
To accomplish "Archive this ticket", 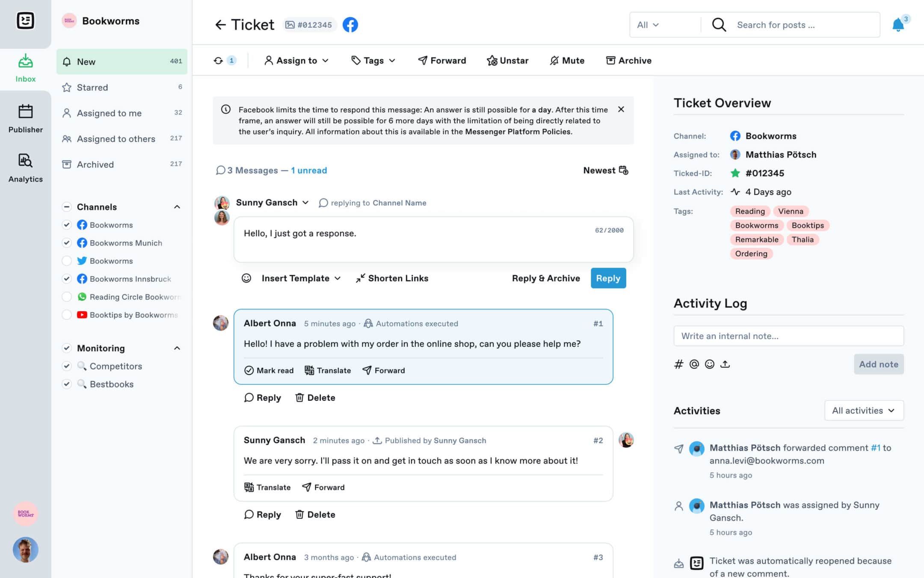I will click(628, 60).
